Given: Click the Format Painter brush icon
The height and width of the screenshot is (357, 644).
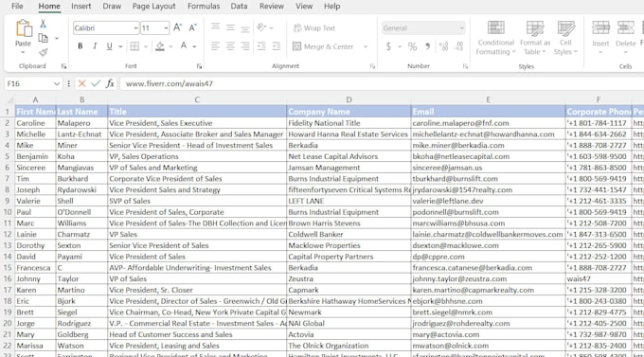Looking at the screenshot, I should [44, 52].
